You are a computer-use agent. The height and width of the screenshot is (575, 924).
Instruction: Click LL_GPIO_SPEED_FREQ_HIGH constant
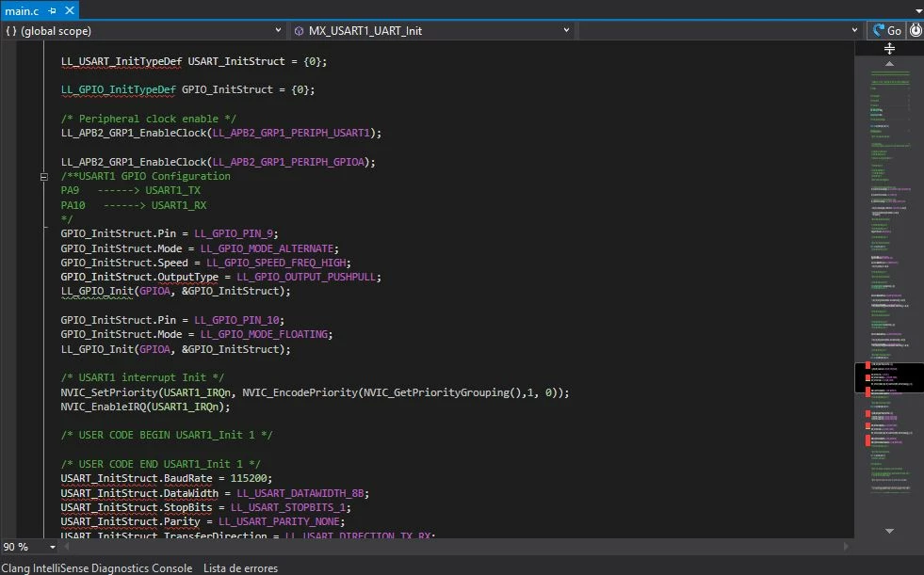[276, 263]
